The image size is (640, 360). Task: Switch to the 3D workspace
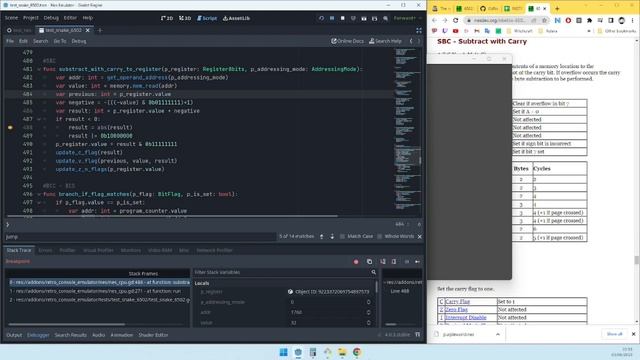(185, 18)
